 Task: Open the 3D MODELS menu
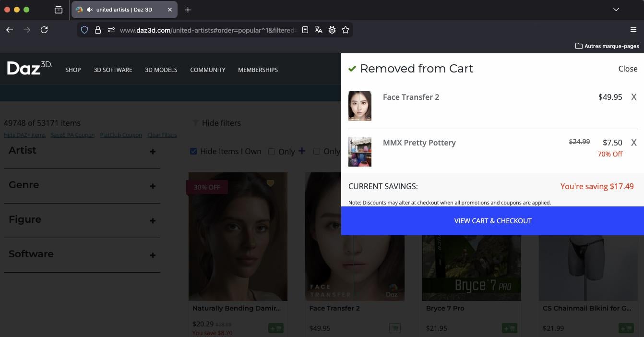161,70
